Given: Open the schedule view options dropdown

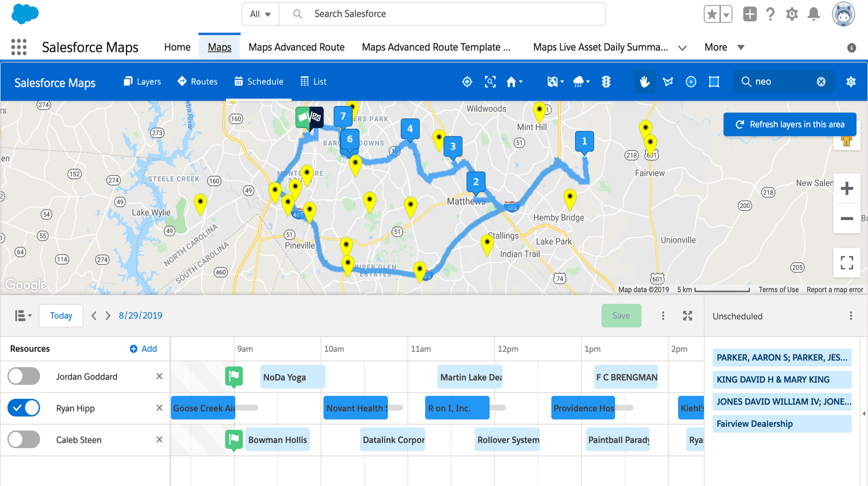Looking at the screenshot, I should tap(23, 316).
